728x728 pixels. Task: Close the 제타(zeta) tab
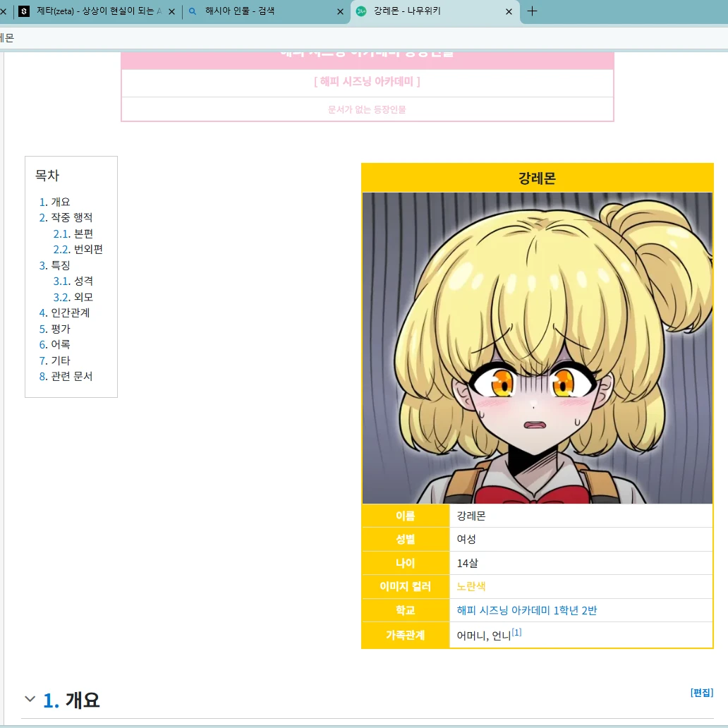tap(171, 11)
